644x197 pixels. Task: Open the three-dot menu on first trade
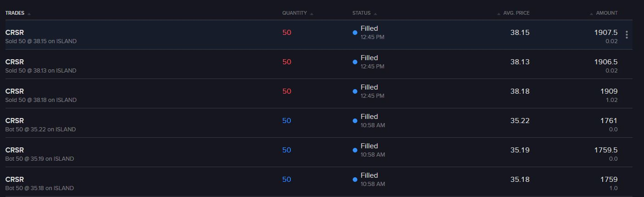[x=627, y=35]
